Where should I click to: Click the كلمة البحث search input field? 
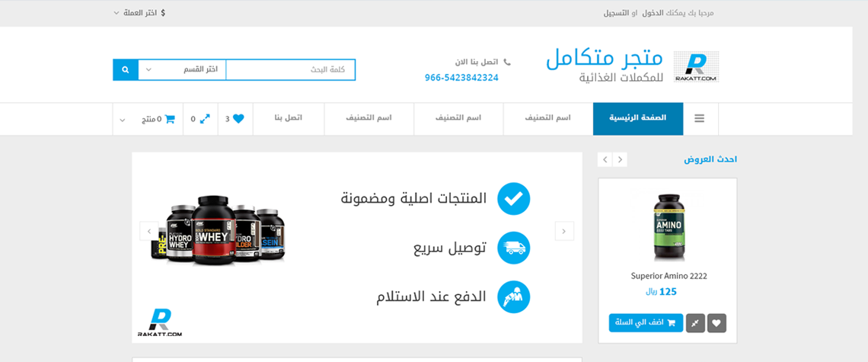(x=290, y=70)
